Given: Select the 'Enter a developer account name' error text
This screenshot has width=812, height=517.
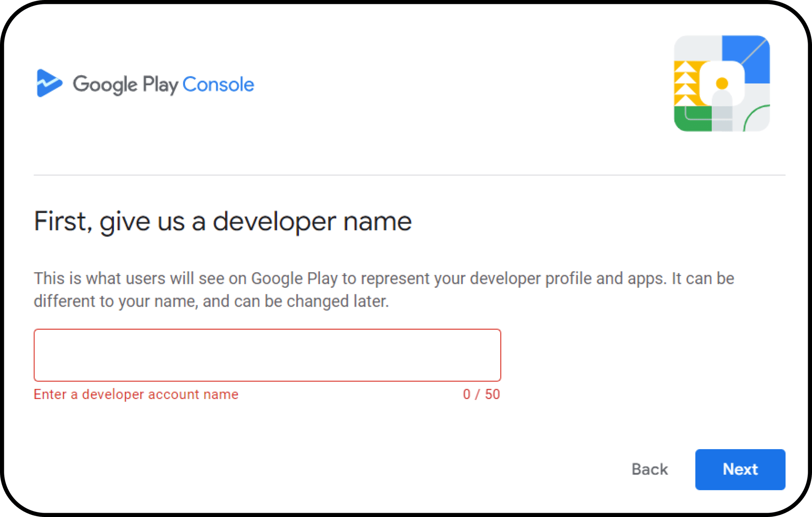Looking at the screenshot, I should pyautogui.click(x=136, y=394).
